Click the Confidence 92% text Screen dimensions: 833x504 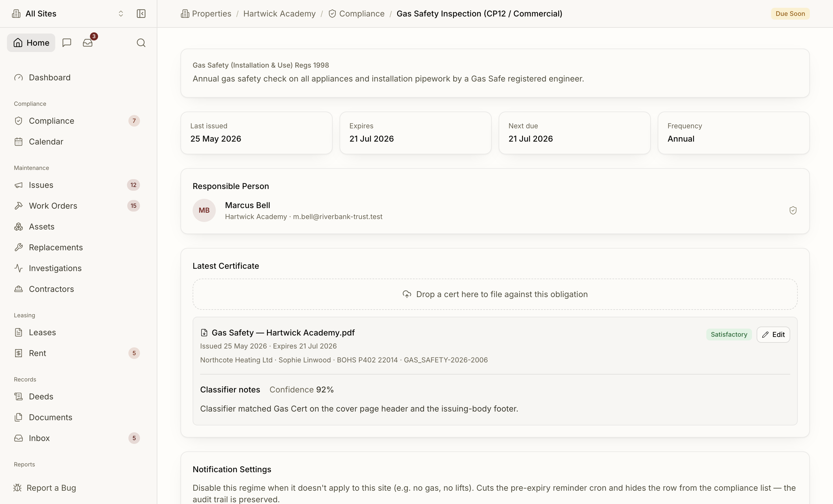301,390
